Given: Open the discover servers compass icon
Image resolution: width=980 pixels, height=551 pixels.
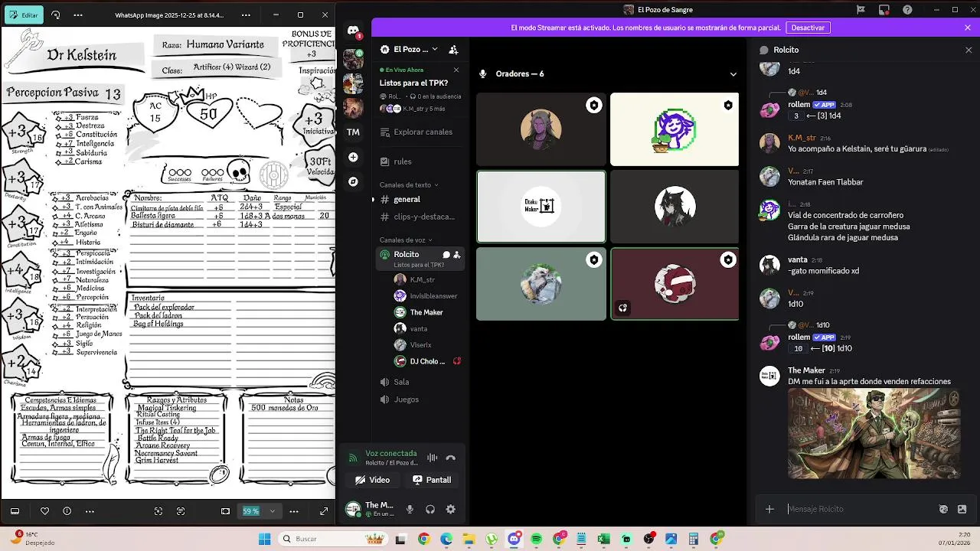Looking at the screenshot, I should [353, 181].
